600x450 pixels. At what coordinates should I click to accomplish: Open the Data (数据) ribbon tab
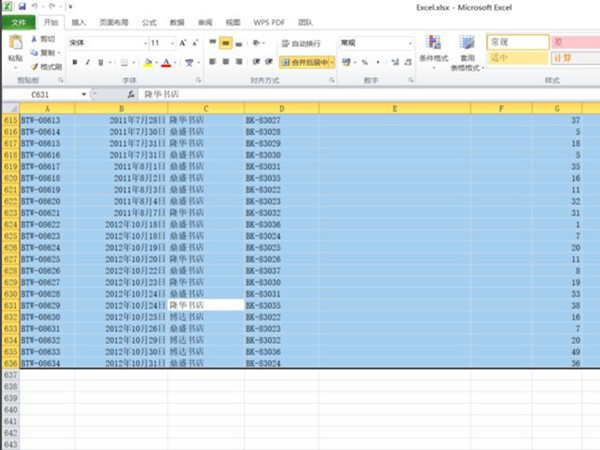tap(177, 21)
